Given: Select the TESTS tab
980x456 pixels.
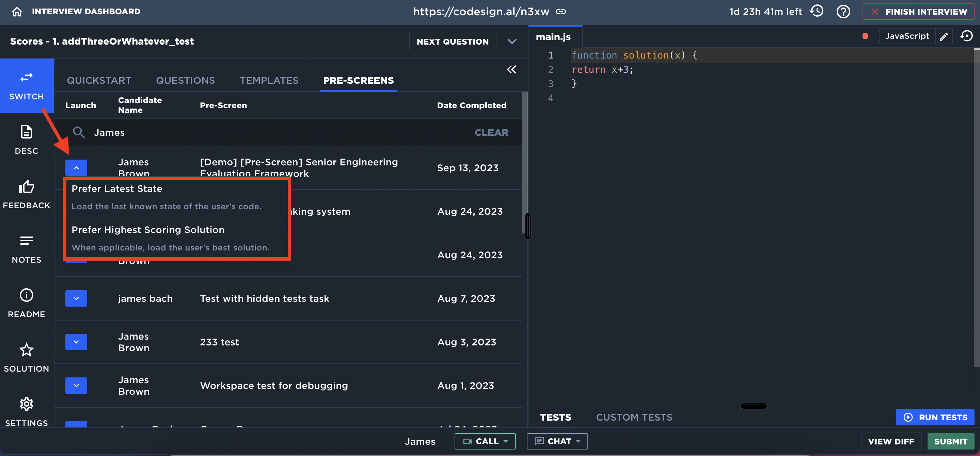Looking at the screenshot, I should click(555, 417).
